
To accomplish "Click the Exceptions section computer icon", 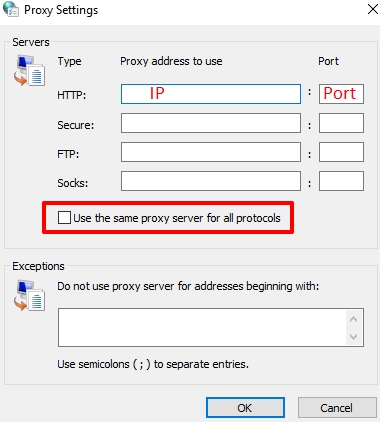I will point(29,295).
